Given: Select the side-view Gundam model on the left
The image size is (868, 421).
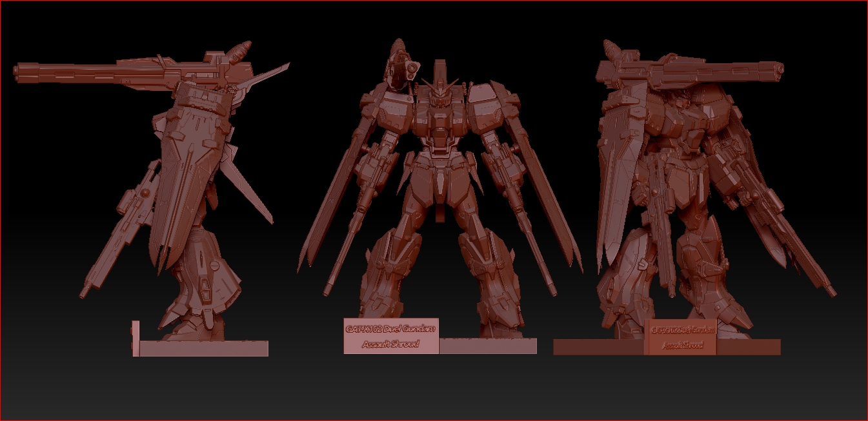Looking at the screenshot, I should tap(151, 190).
